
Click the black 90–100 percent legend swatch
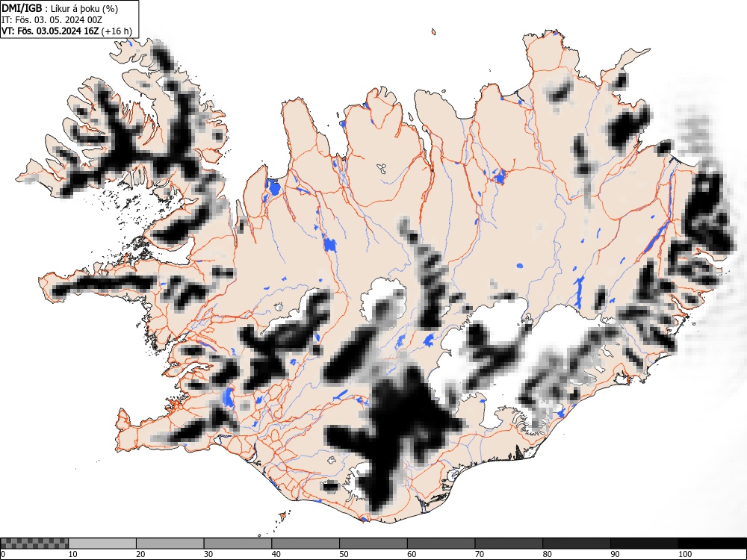tap(644, 544)
